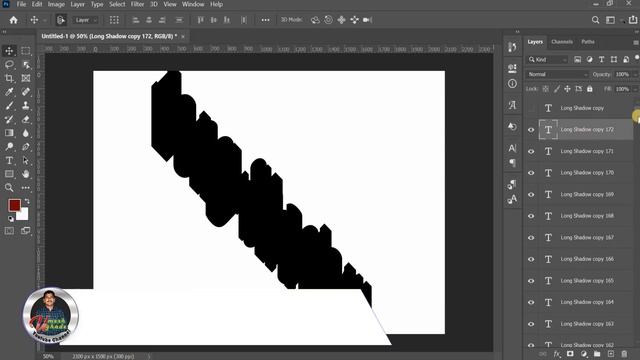Select the Object Selection tool
Viewport: 640px width, 360px height.
pyautogui.click(x=26, y=64)
